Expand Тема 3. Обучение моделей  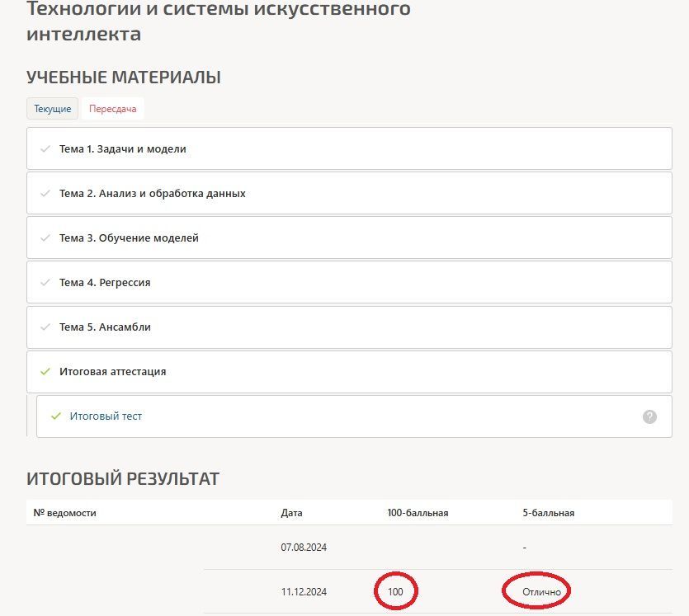pyautogui.click(x=349, y=238)
